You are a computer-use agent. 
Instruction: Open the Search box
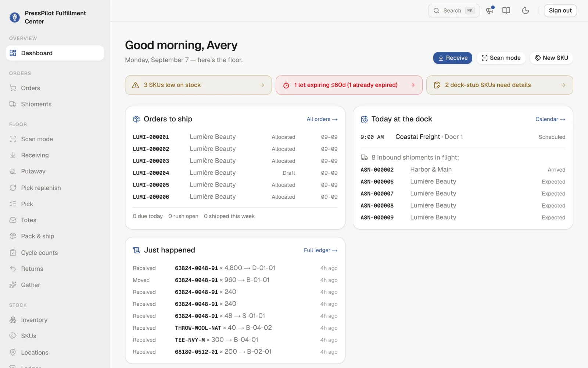point(454,11)
